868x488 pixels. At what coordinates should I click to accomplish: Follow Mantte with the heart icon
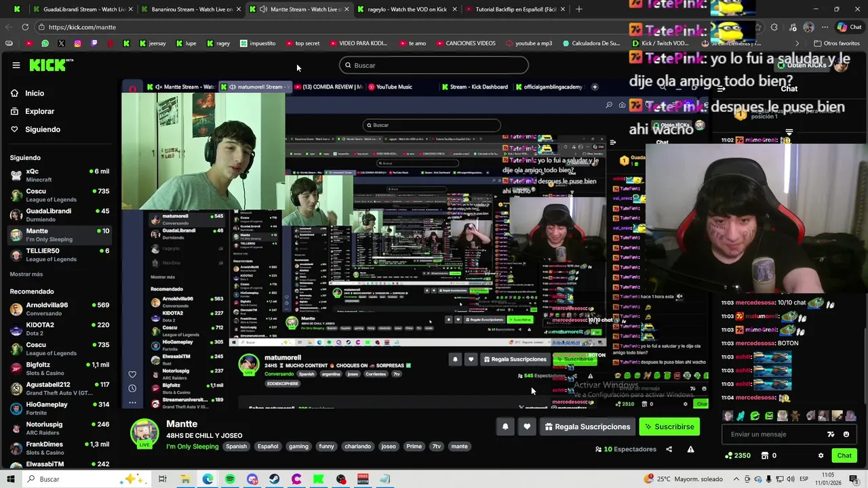click(x=527, y=426)
